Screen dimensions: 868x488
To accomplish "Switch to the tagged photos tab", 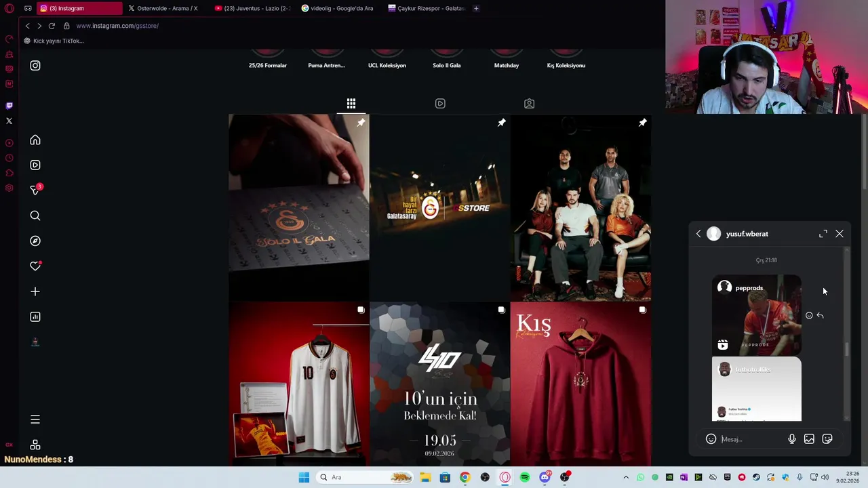I will (x=529, y=104).
